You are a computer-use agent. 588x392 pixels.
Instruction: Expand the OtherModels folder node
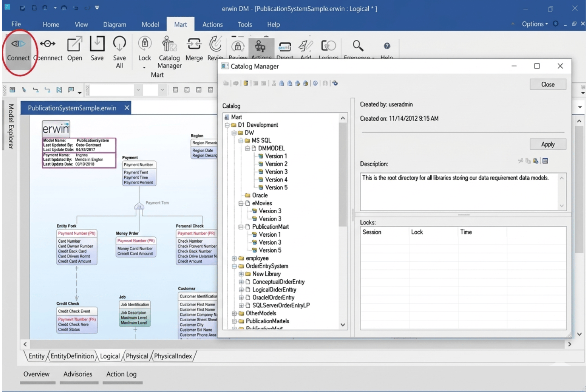[x=234, y=313]
